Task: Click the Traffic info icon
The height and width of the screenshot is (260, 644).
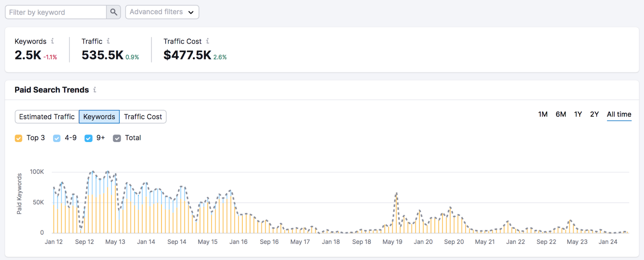Action: coord(108,41)
